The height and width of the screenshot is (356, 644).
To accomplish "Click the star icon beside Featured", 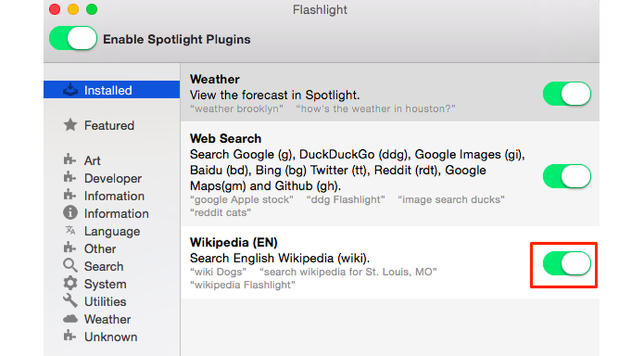I will click(x=70, y=125).
